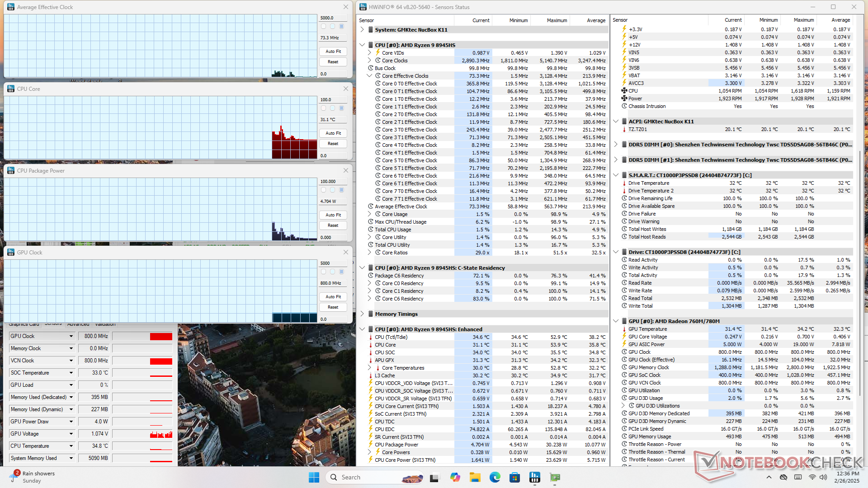This screenshot has width=868, height=488.
Task: Click the CPU Package Power window title icon
Action: click(11, 171)
